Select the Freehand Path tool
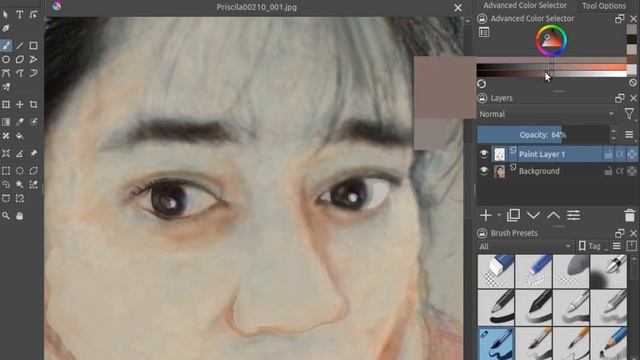The width and height of the screenshot is (640, 360). click(x=20, y=73)
